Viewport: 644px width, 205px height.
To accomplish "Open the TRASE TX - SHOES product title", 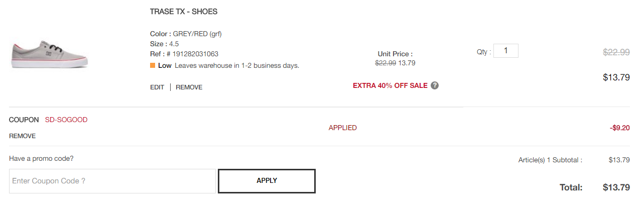I will pos(184,12).
